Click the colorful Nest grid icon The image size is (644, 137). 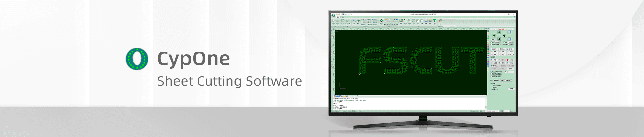(x=401, y=21)
